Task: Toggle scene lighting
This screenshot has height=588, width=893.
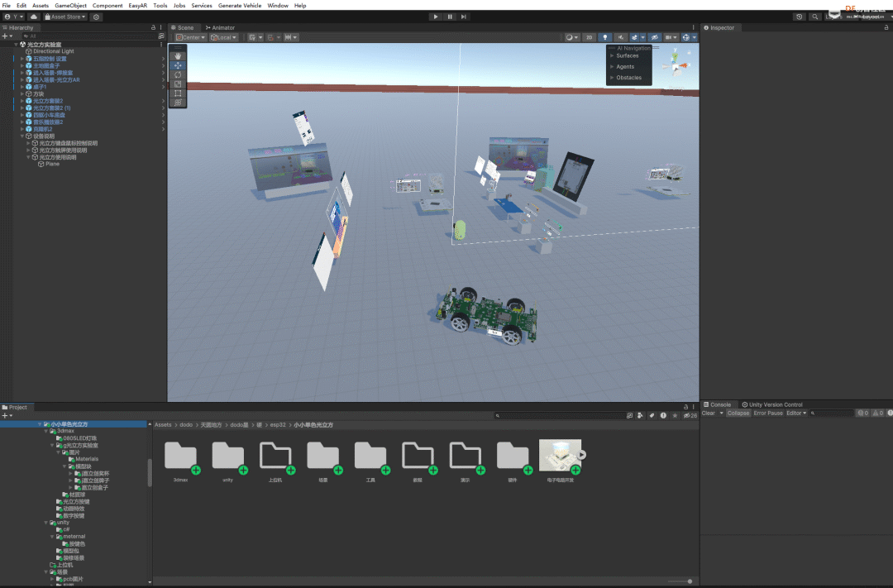Action: (604, 37)
